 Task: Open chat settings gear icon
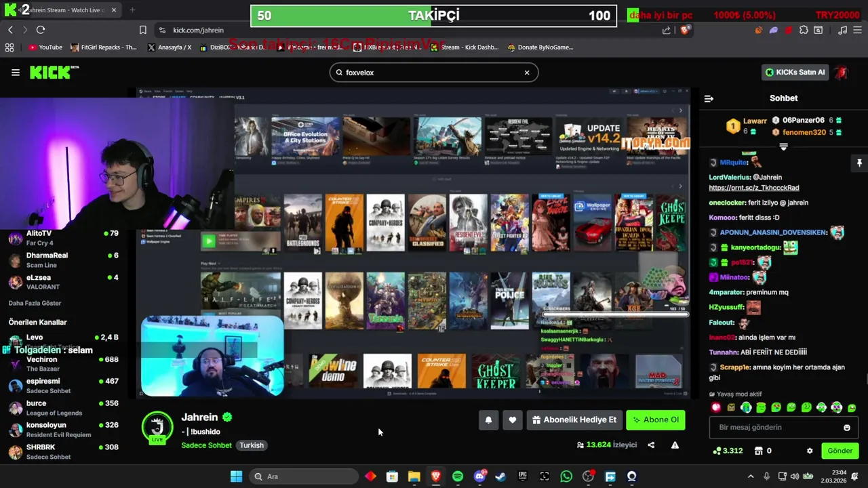(809, 451)
